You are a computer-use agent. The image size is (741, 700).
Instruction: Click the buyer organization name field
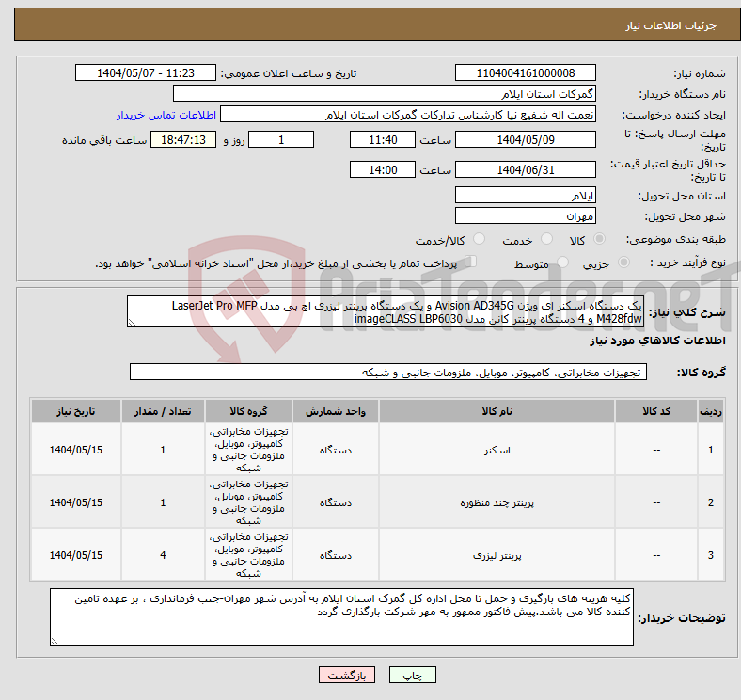tap(386, 94)
